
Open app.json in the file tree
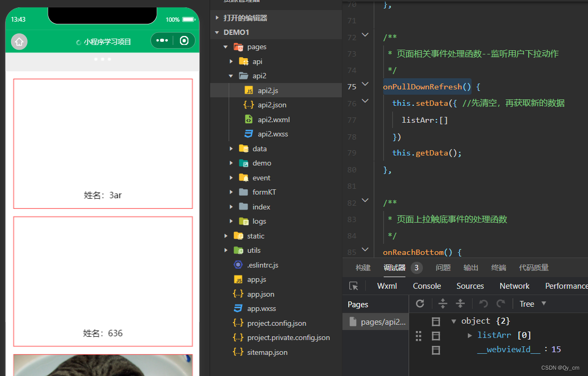[276, 294]
